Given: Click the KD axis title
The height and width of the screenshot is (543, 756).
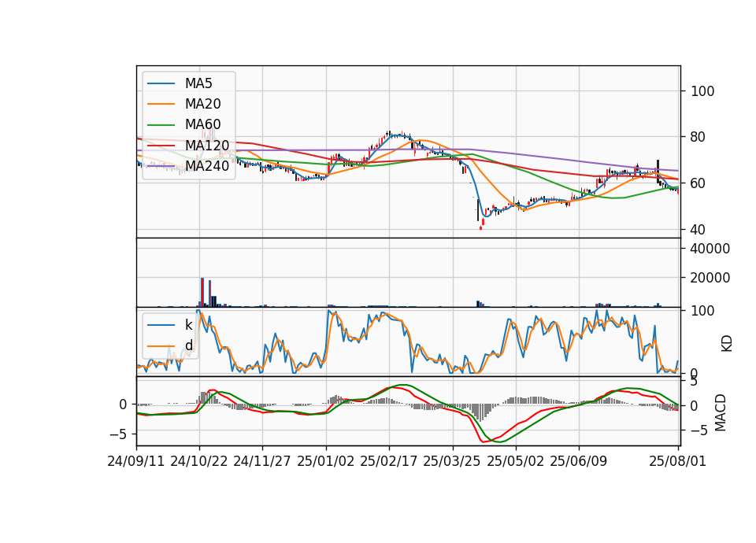Looking at the screenshot, I should click(727, 344).
